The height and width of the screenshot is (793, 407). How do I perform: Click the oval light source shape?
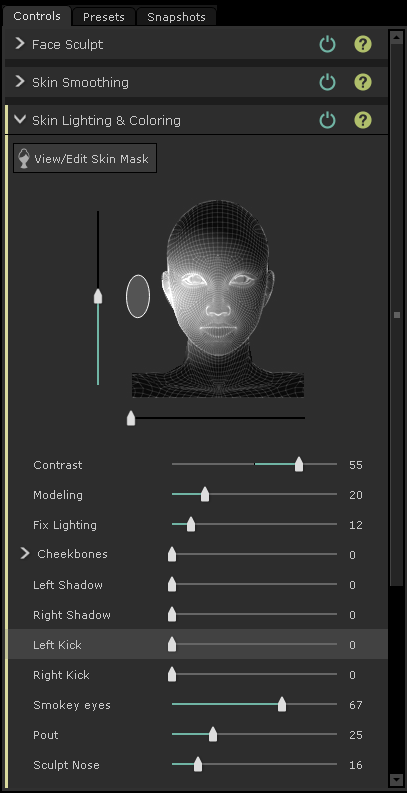pyautogui.click(x=138, y=296)
